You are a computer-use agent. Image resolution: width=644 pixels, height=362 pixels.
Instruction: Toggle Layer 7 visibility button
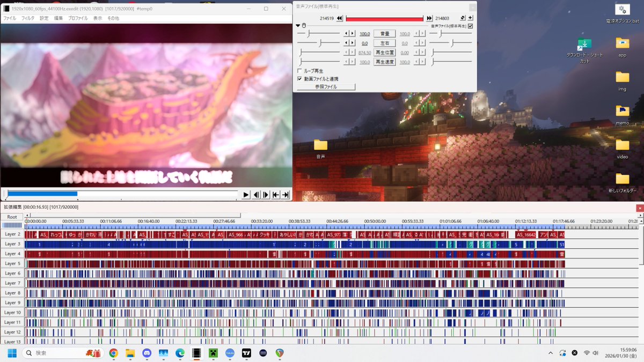tap(12, 283)
